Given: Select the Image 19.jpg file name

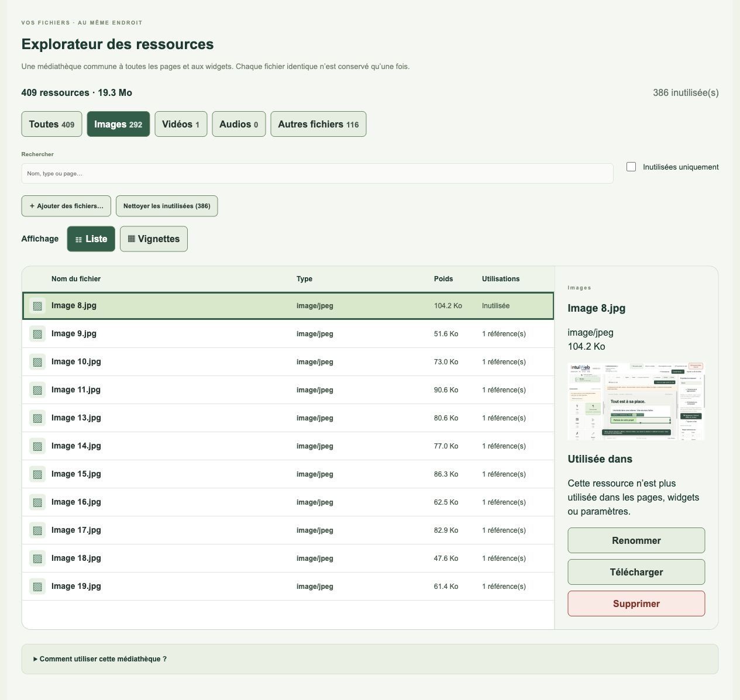Looking at the screenshot, I should coord(76,586).
